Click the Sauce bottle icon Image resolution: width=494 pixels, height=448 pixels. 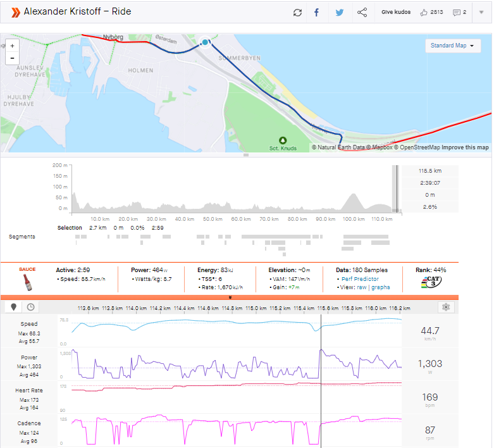click(x=27, y=282)
